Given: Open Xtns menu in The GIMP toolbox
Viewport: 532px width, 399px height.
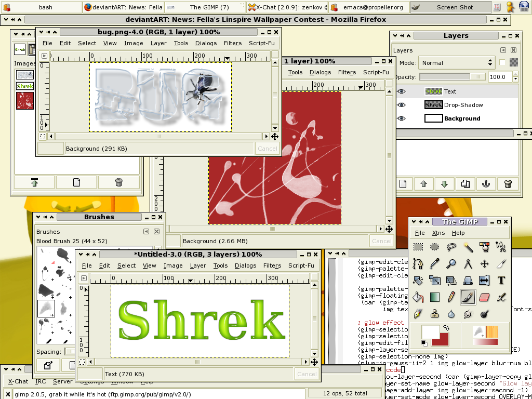Looking at the screenshot, I should pos(438,233).
